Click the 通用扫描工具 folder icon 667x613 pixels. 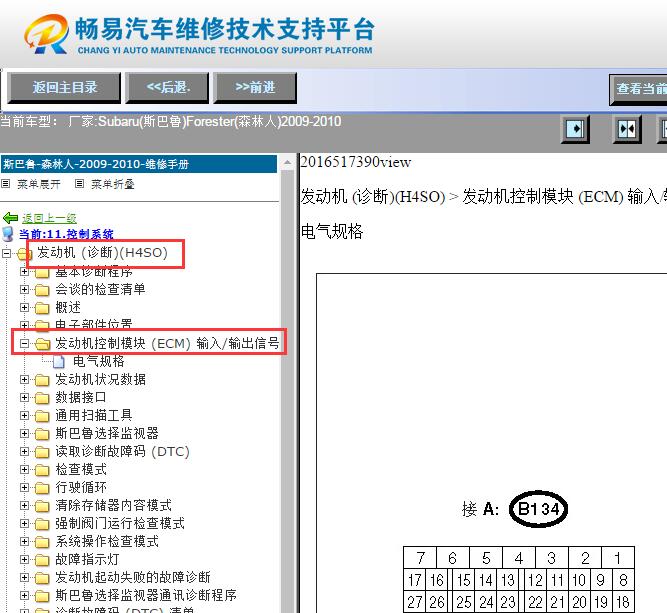coord(42,416)
